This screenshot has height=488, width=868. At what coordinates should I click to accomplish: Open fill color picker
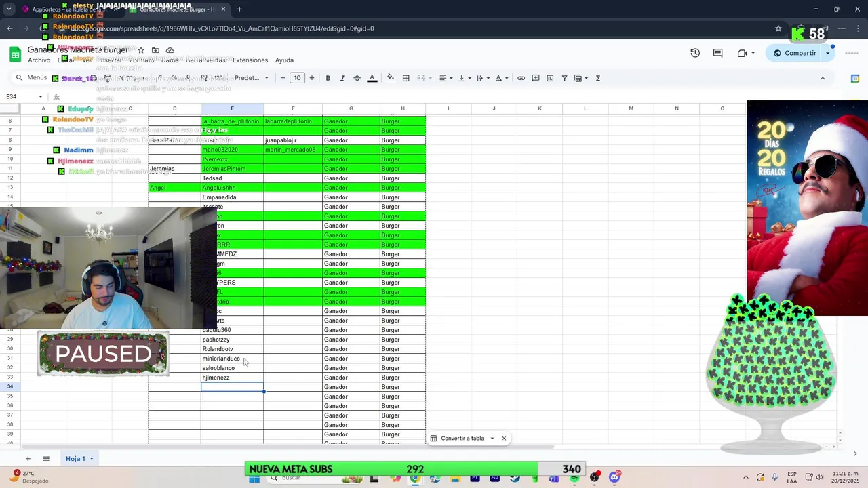point(391,78)
